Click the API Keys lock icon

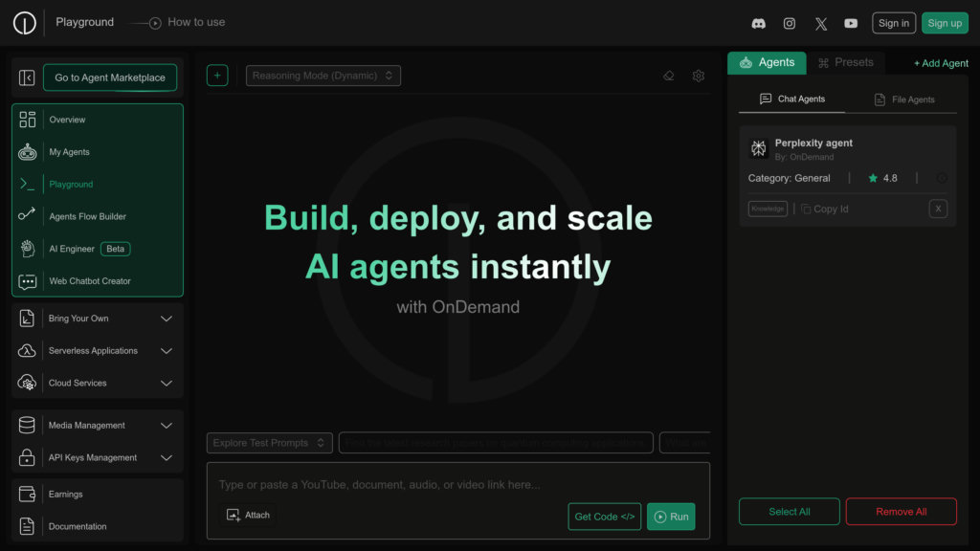tap(27, 457)
